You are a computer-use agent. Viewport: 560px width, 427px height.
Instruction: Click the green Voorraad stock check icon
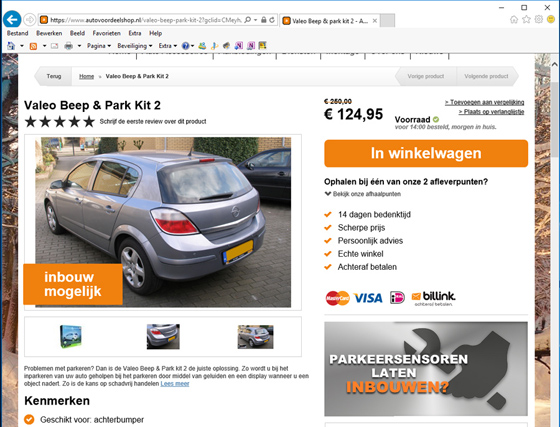(436, 119)
